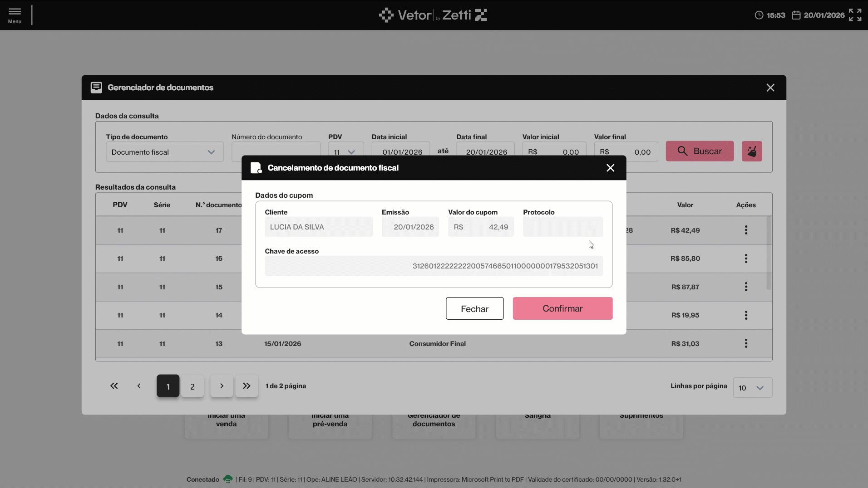Screen dimensions: 868x488
Task: Click the Fechar button
Action: pos(474,309)
